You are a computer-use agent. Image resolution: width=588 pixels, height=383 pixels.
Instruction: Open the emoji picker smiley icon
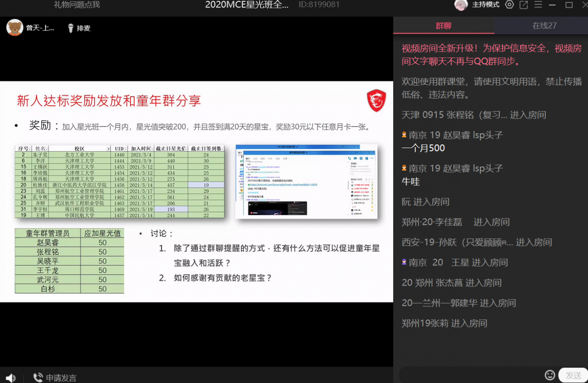click(550, 375)
